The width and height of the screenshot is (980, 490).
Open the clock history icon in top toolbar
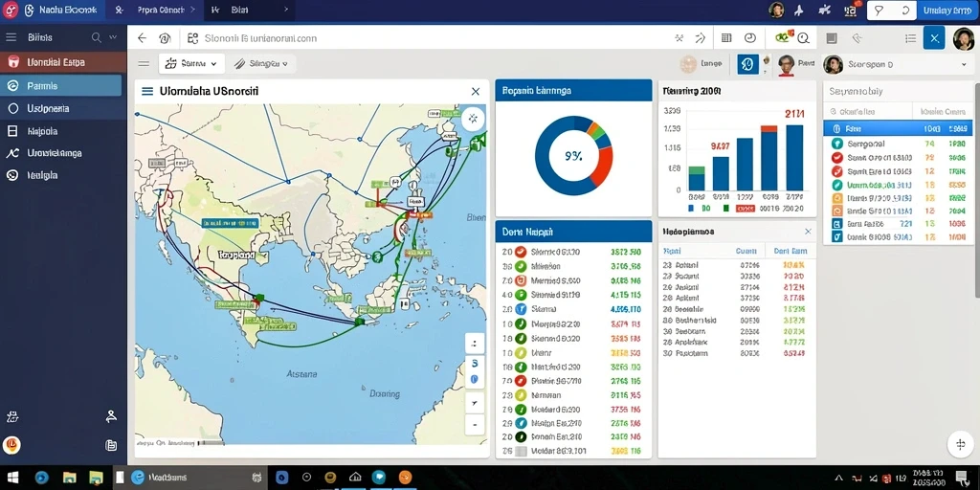(x=750, y=38)
